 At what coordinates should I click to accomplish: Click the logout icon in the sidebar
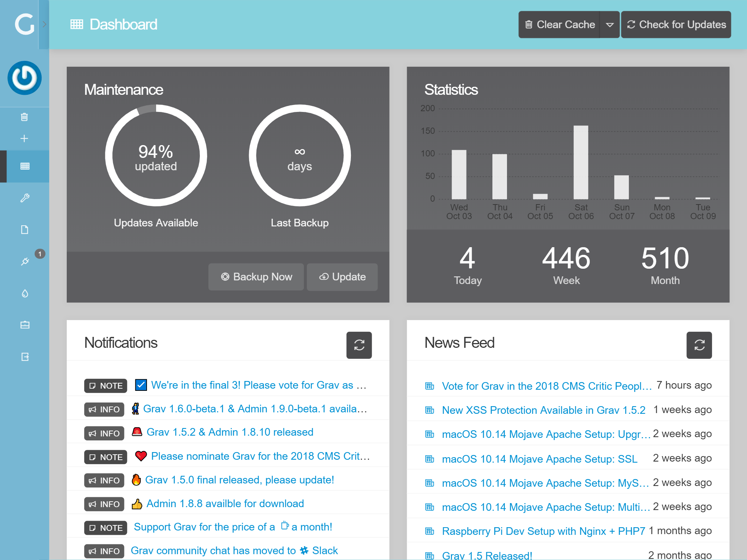[x=24, y=357]
